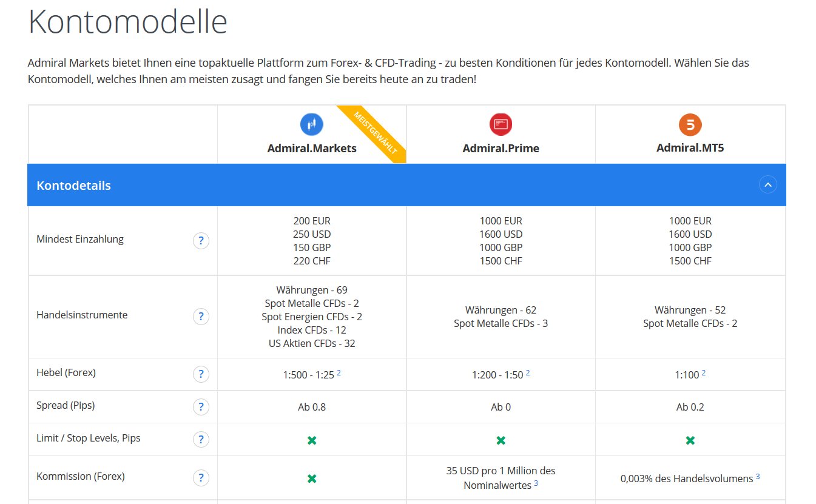Click footnote 3 after Handelsvolumens

pyautogui.click(x=758, y=477)
